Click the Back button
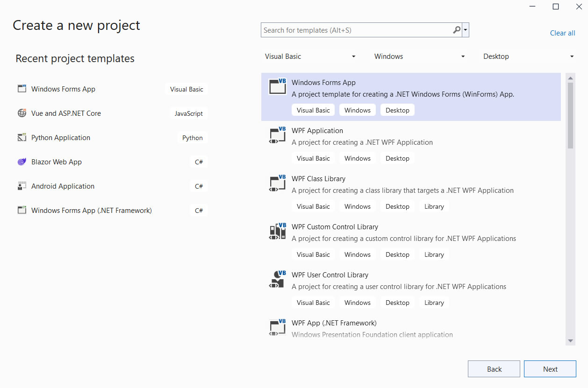 pyautogui.click(x=494, y=369)
